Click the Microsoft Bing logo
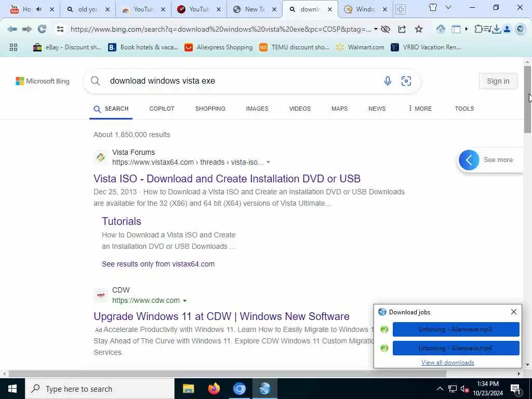 43,81
